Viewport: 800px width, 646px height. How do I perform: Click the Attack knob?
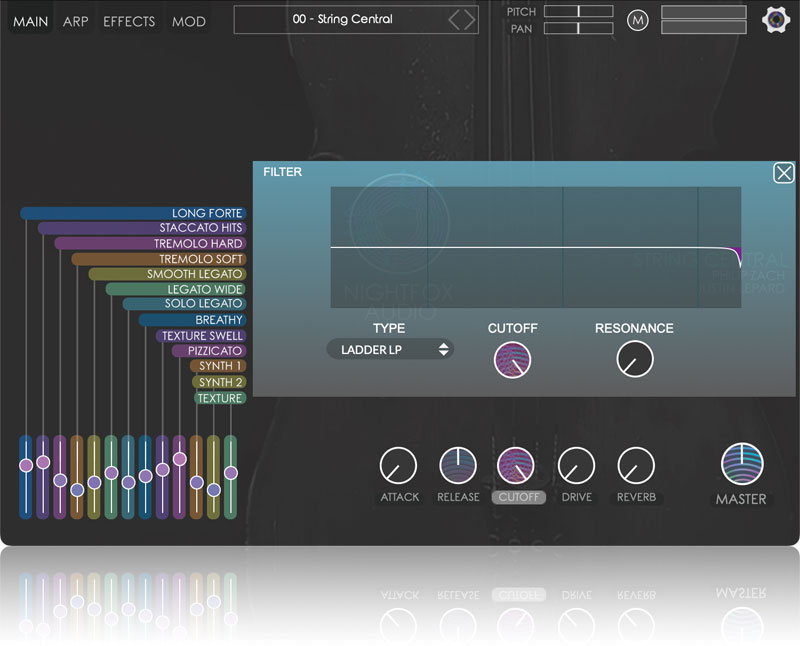[x=398, y=465]
